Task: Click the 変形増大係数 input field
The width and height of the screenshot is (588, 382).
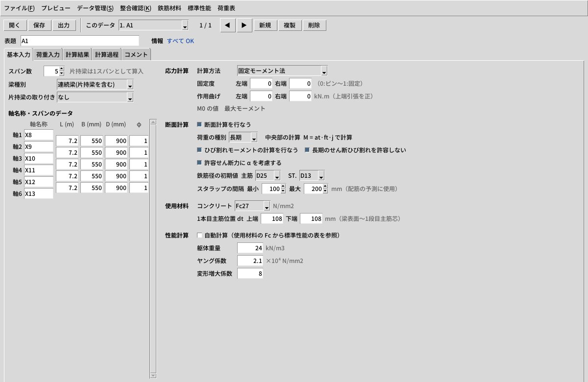Action: coord(250,273)
